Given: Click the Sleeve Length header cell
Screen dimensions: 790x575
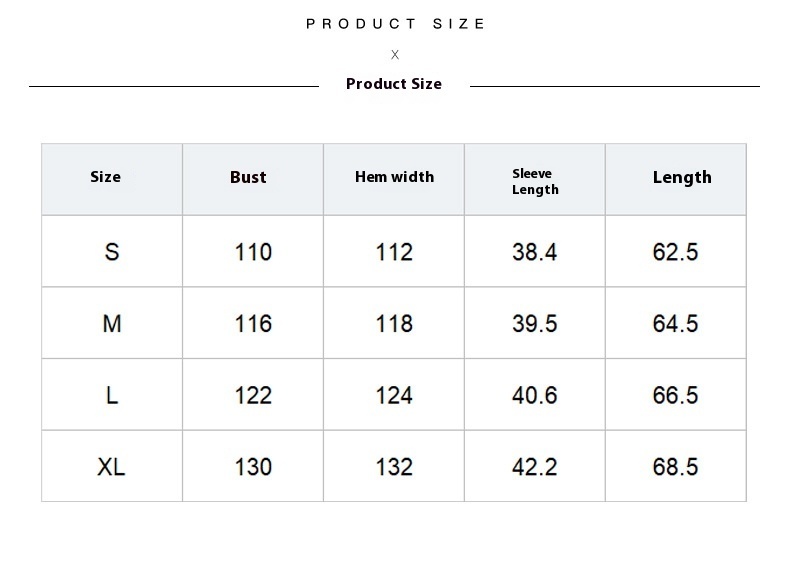Looking at the screenshot, I should 535,181.
